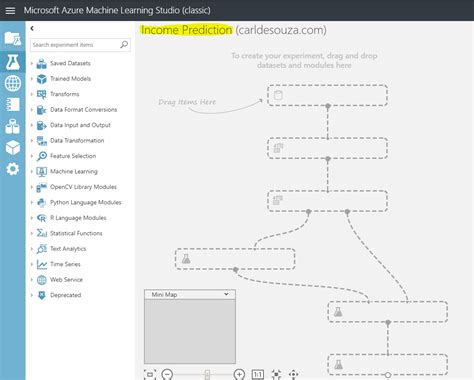474x380 pixels.
Task: Click the Trained Models category icon
Action: tap(41, 79)
